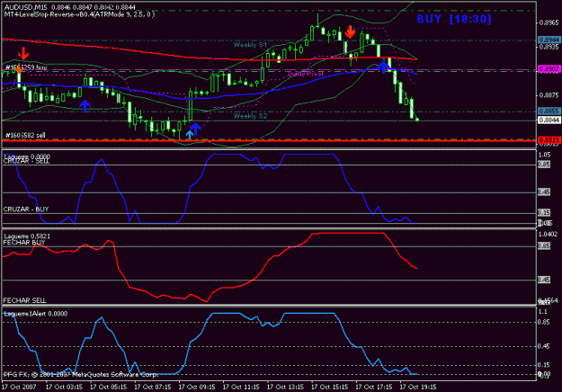The width and height of the screenshot is (562, 392).
Task: Select the 17 Oct 15:15 time label
Action: pos(329,387)
